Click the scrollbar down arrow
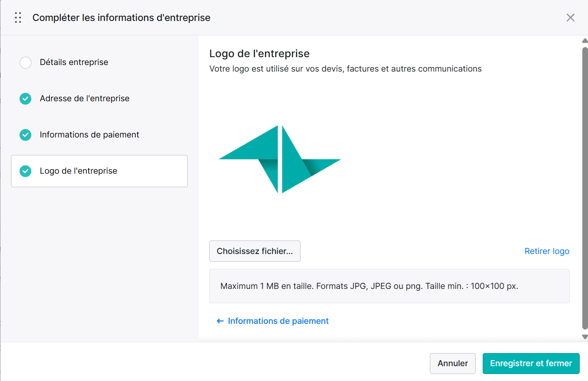This screenshot has height=381, width=588. point(585,336)
